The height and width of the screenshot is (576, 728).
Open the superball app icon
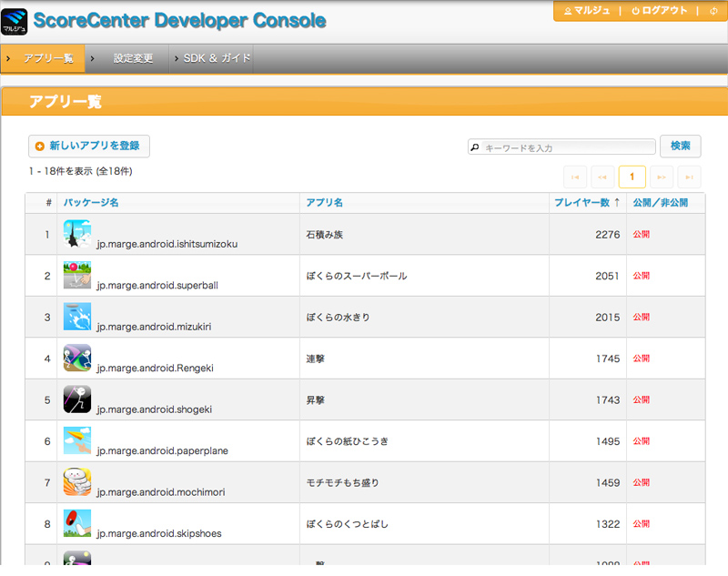76,275
